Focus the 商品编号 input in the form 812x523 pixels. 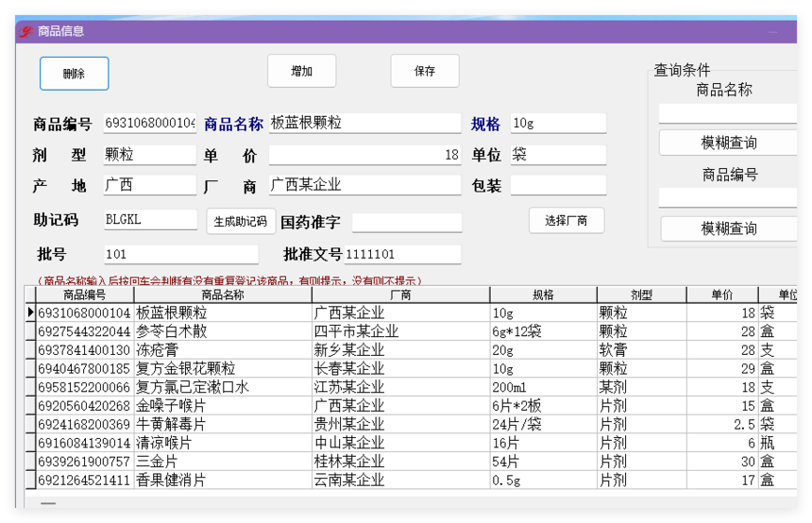pyautogui.click(x=150, y=124)
